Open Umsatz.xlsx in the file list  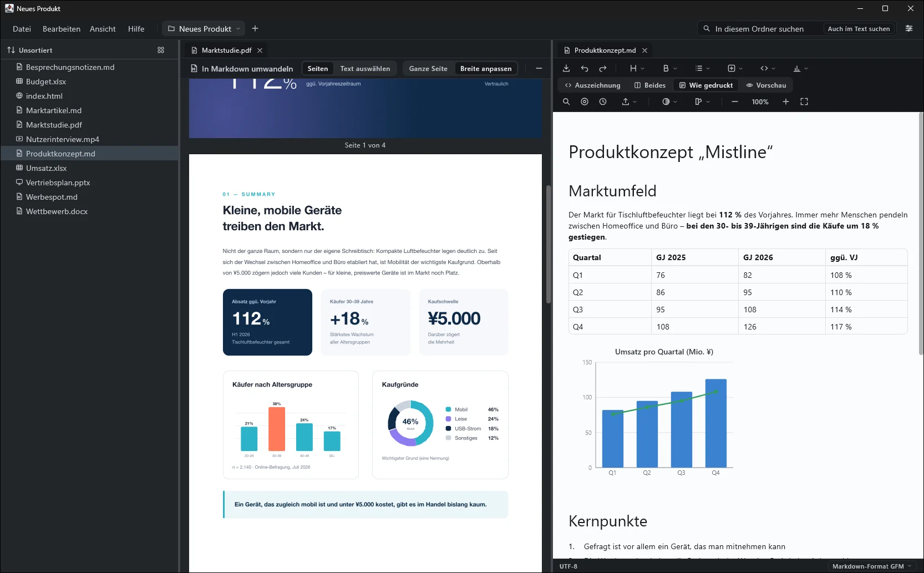tap(90, 168)
